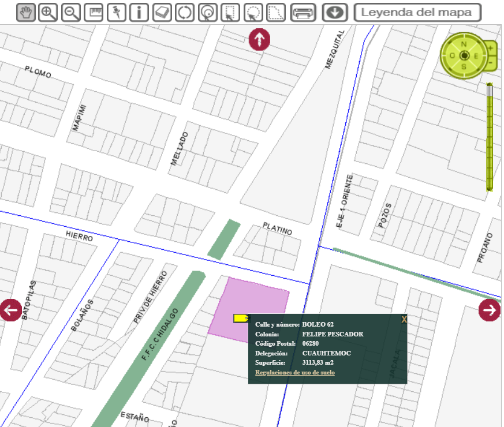Print the map with printer icon

pyautogui.click(x=303, y=13)
